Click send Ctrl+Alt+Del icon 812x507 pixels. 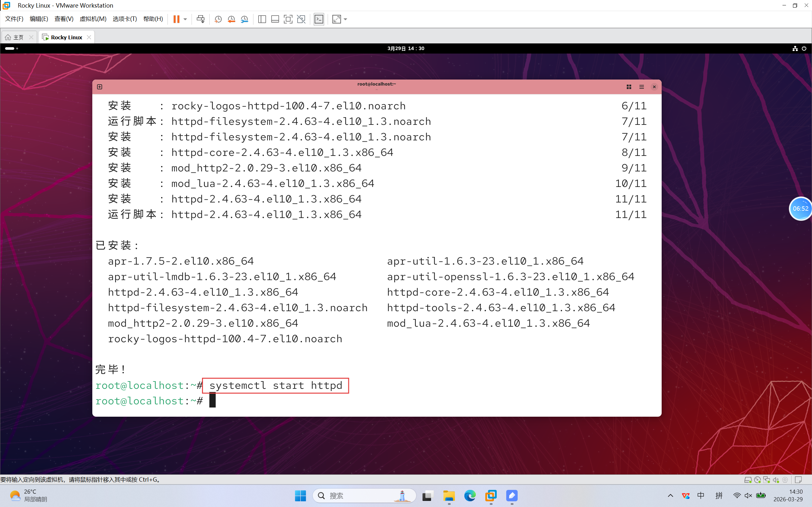pyautogui.click(x=201, y=19)
